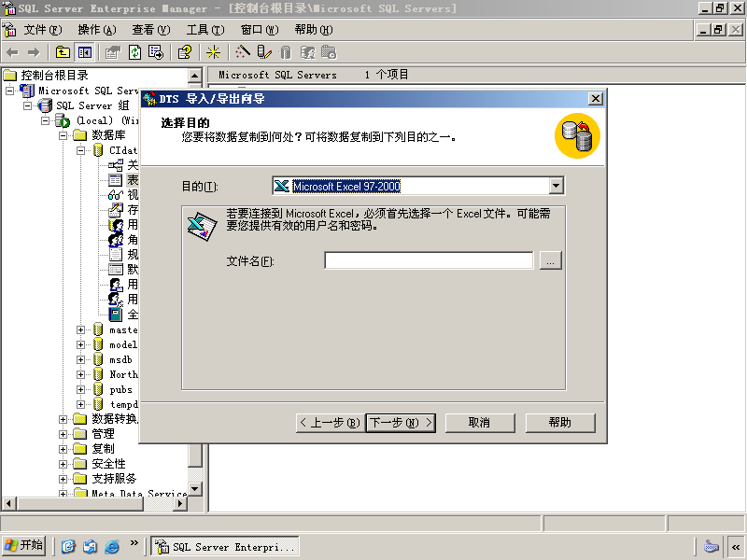
Task: Click the file browse ellipsis button
Action: (550, 260)
